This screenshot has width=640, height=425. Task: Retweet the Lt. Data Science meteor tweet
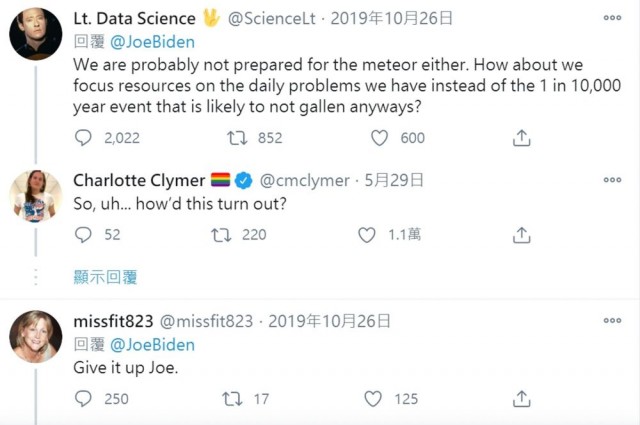pos(237,138)
